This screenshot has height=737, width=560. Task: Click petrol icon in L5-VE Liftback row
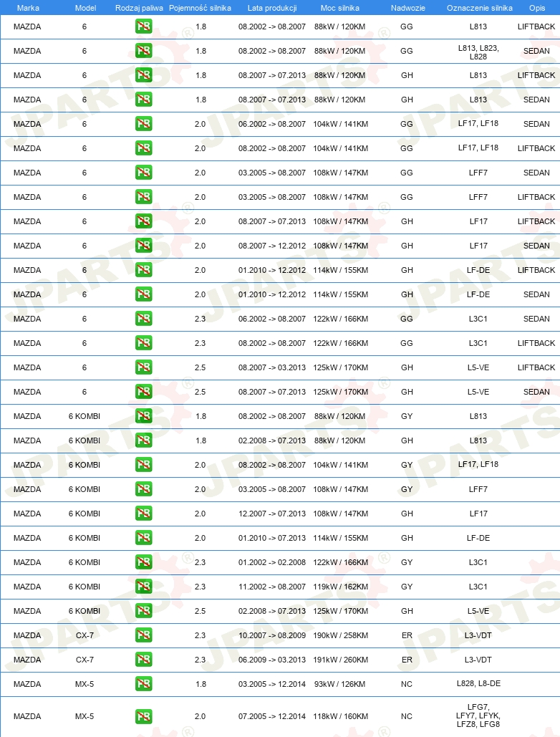coord(143,367)
